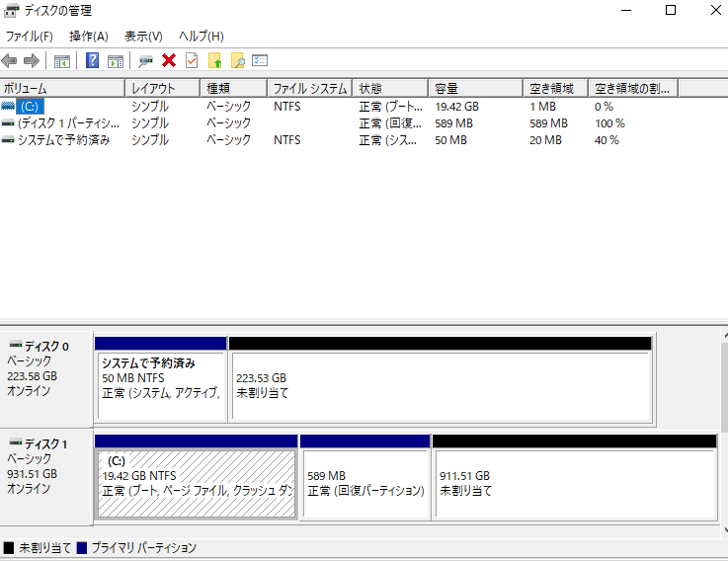Sort by 状態 column header
This screenshot has width=728, height=561.
pyautogui.click(x=390, y=88)
